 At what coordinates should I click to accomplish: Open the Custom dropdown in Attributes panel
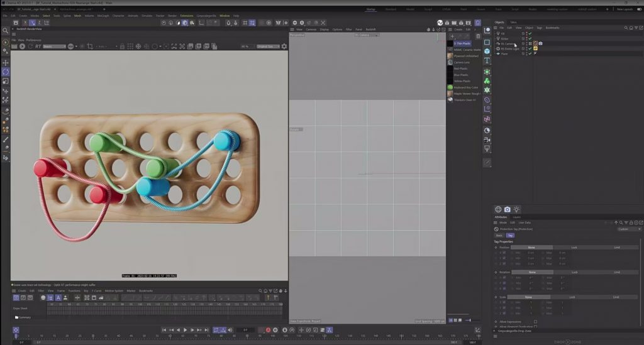click(628, 229)
